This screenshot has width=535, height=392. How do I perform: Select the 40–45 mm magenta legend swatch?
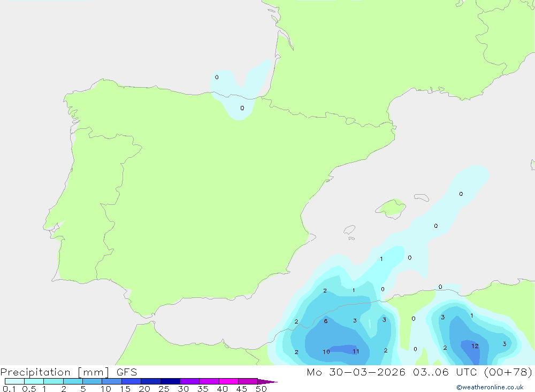click(228, 381)
